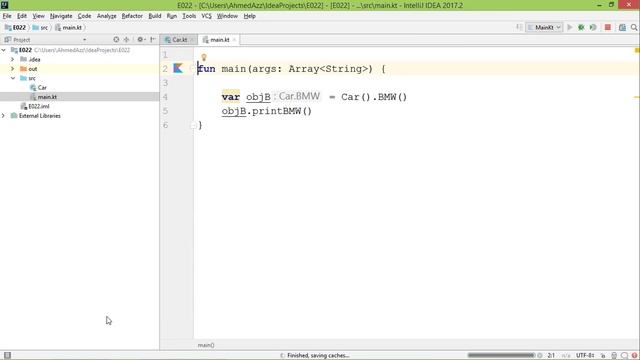Fold the main function at line 2 gutter
This screenshot has width=640, height=360.
tap(193, 69)
